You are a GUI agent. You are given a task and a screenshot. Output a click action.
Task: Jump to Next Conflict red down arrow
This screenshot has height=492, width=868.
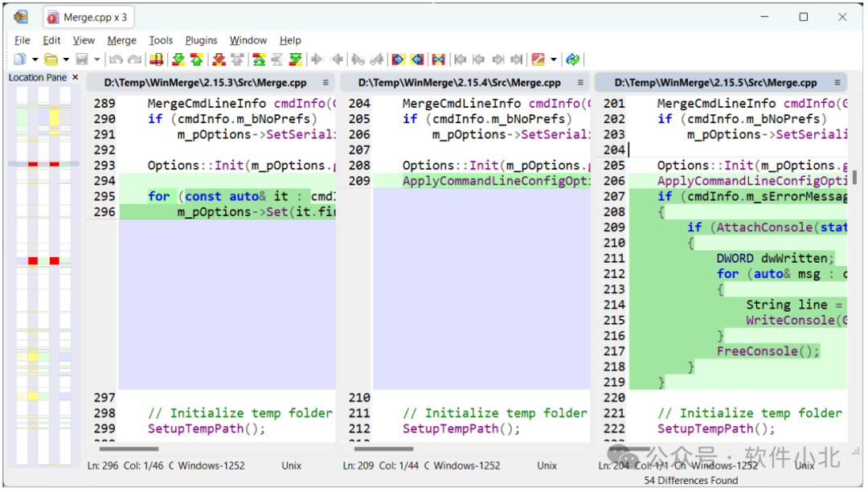(x=219, y=59)
